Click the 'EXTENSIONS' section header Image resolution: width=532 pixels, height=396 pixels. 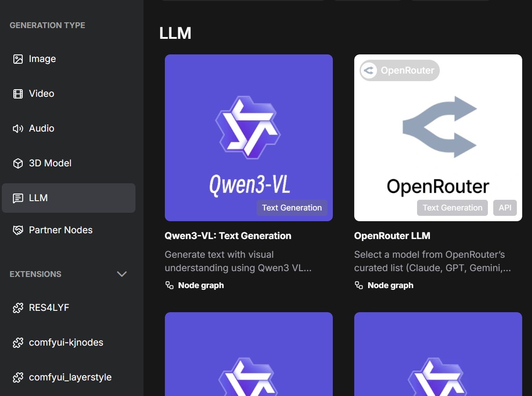pyautogui.click(x=36, y=274)
